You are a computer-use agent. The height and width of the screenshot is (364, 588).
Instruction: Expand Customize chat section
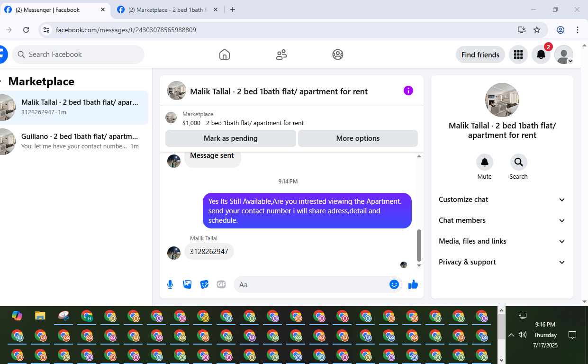502,200
